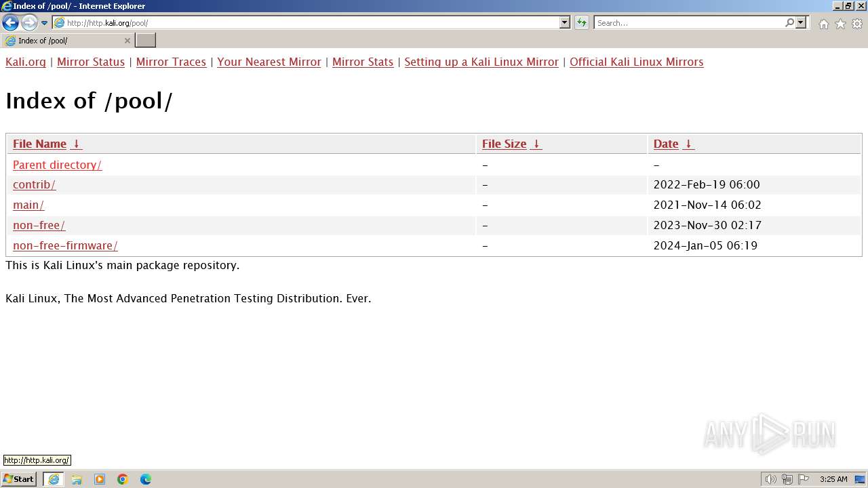Open the Windows Start menu
The height and width of the screenshot is (488, 868).
[19, 479]
